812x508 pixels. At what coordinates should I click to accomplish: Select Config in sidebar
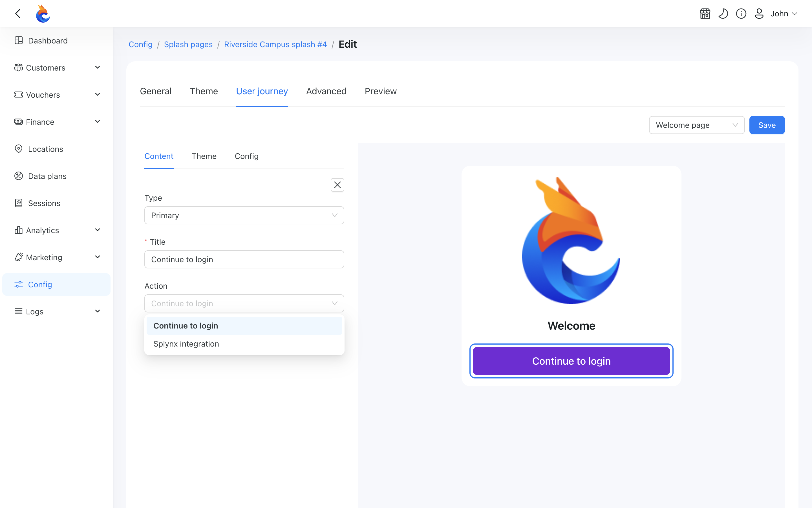[56, 284]
